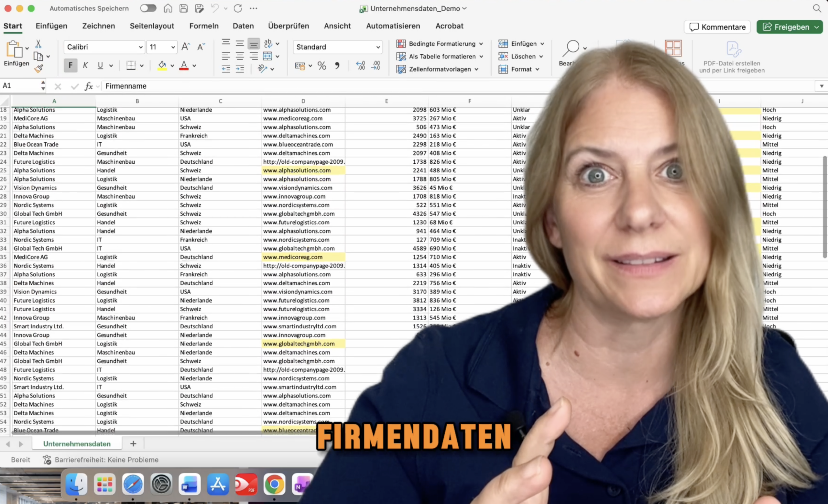Open Bedingte Formatierung dropdown
This screenshot has width=828, height=504.
coord(440,44)
